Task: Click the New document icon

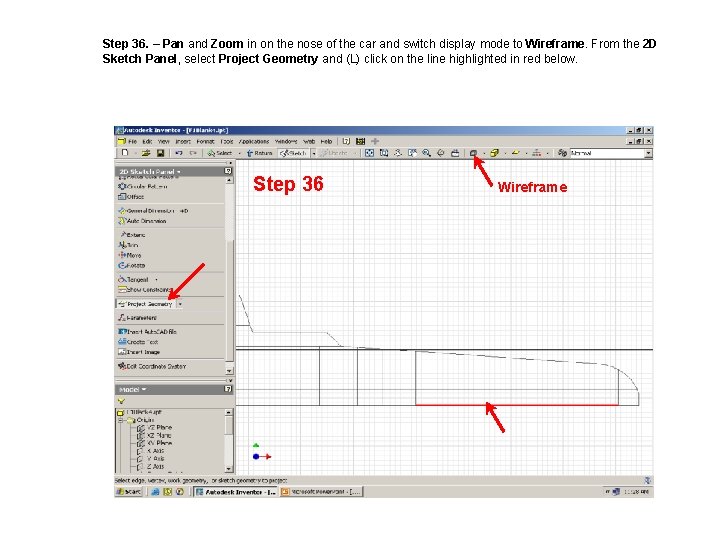Action: point(124,153)
